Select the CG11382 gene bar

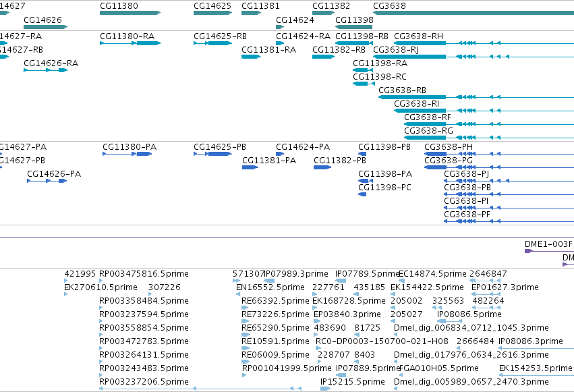(x=323, y=13)
